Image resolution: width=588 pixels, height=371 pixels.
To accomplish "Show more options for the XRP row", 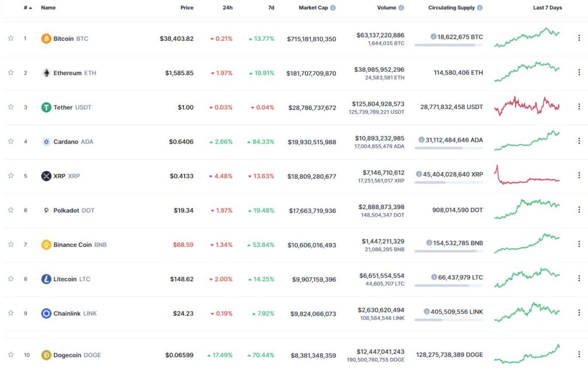I will coord(579,175).
